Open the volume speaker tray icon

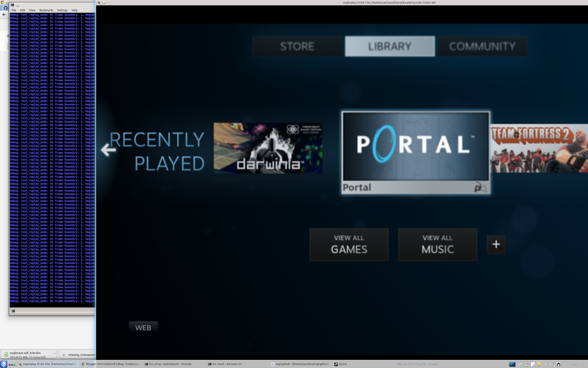(x=552, y=364)
